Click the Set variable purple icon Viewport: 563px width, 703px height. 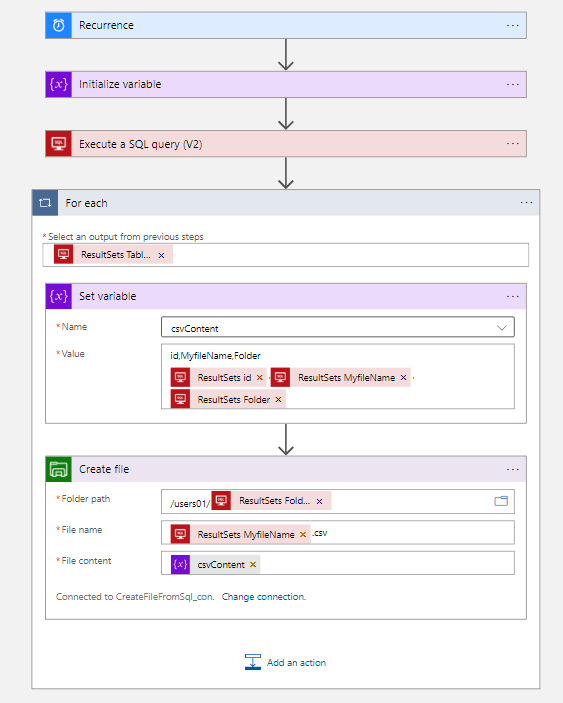coord(59,296)
